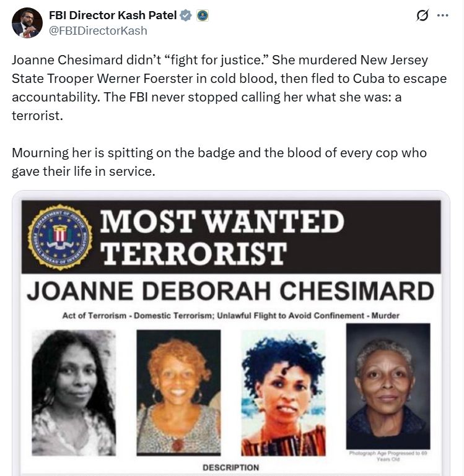Click the 'Photograph Age Progressed' caption
Screen dimensions: 464x476
pos(388,456)
